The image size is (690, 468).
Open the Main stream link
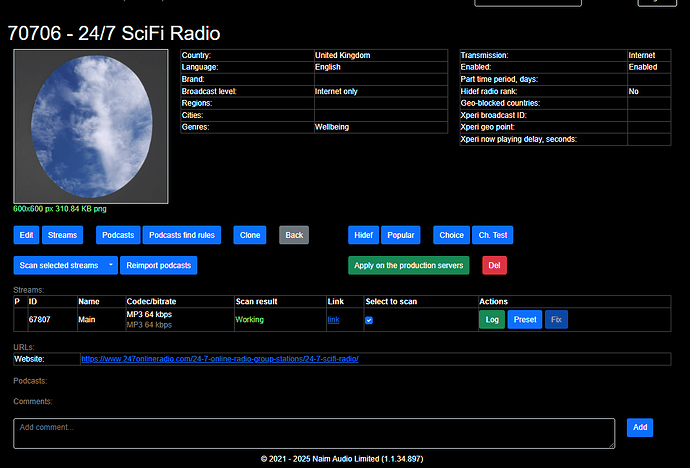(333, 320)
